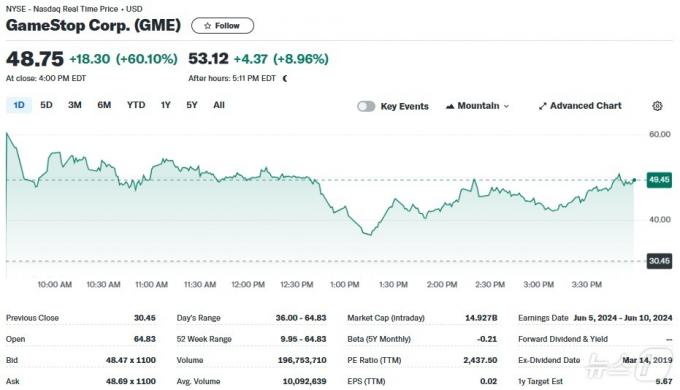
Task: Click the 1y Target Est label
Action: 540,381
